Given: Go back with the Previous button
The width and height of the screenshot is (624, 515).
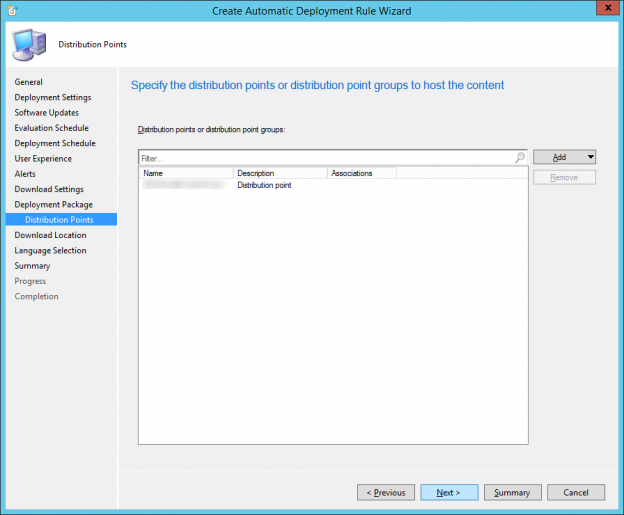Looking at the screenshot, I should 385,492.
